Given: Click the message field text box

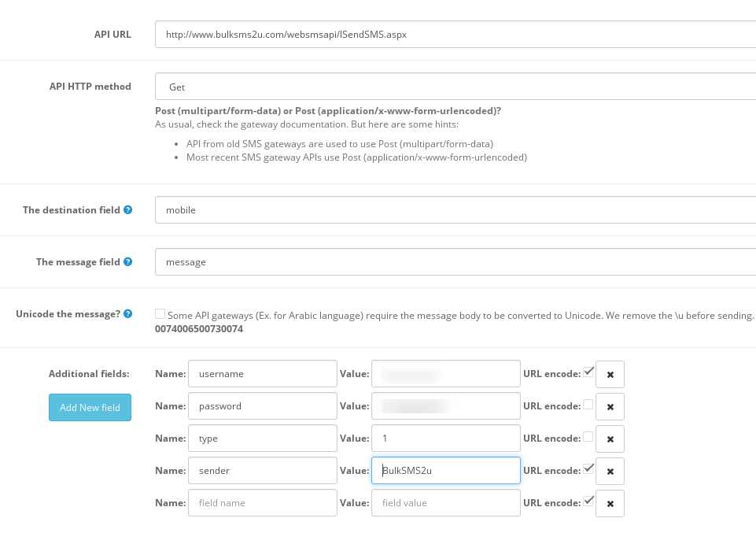Looking at the screenshot, I should [x=455, y=262].
